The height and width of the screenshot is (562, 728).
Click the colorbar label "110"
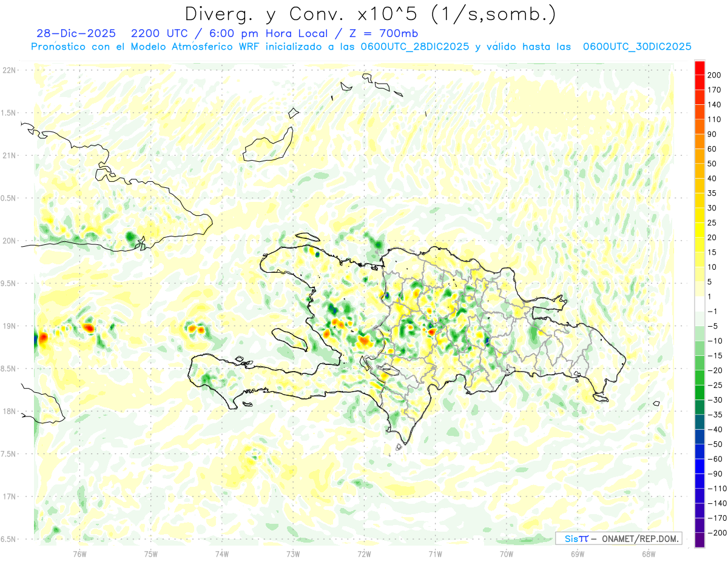pyautogui.click(x=715, y=119)
